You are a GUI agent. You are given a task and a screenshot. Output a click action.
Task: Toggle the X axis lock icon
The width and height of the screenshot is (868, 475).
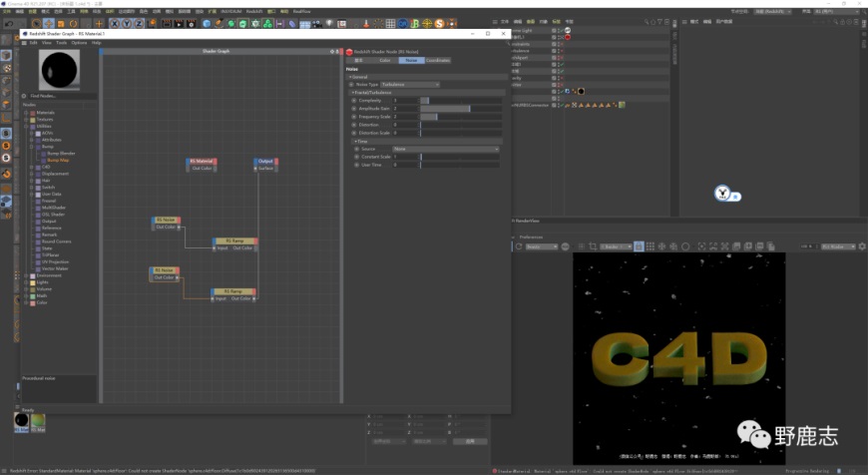[x=114, y=24]
